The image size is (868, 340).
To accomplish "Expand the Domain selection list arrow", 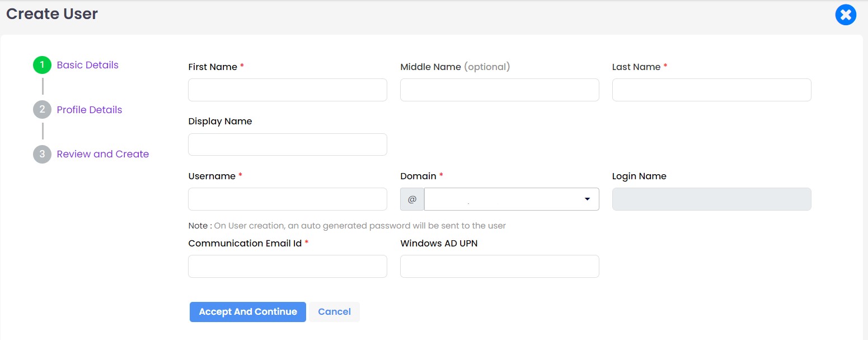I will (587, 199).
